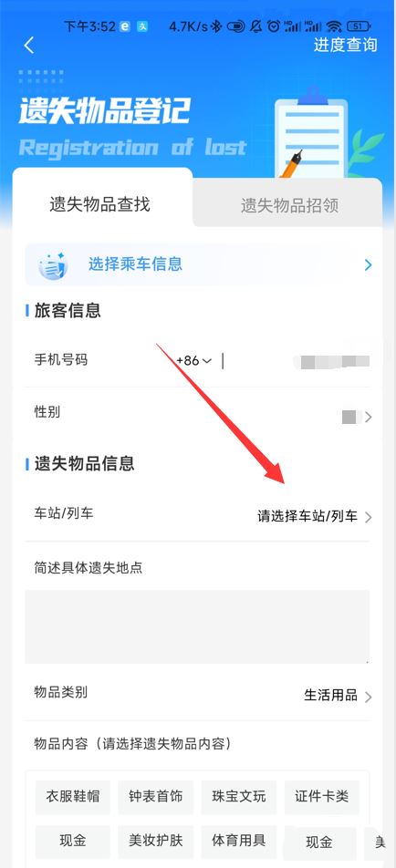The height and width of the screenshot is (868, 396).
Task: Open the 选择乘车信息 face mask icon
Action: [x=53, y=265]
